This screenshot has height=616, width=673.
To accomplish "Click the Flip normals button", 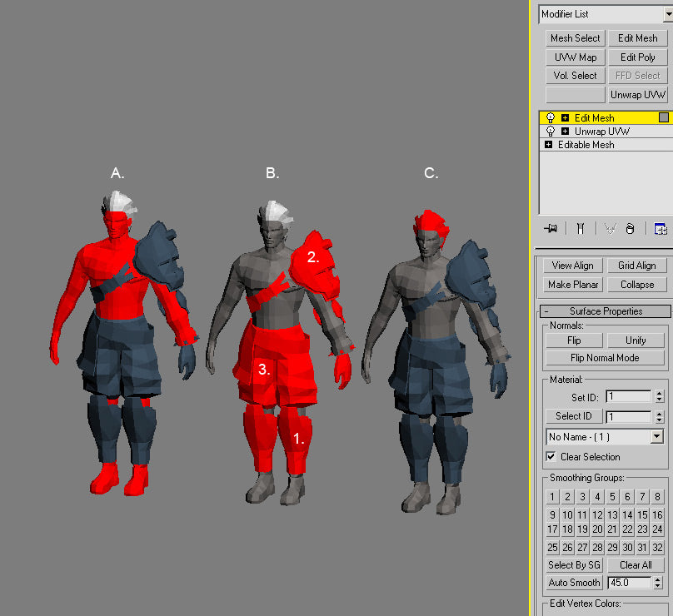I will click(575, 340).
